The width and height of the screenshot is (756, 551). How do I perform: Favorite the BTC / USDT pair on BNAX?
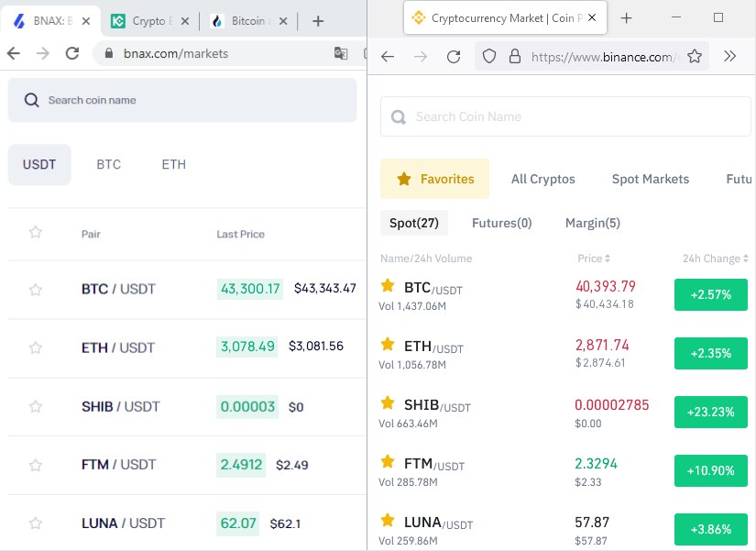tap(35, 290)
